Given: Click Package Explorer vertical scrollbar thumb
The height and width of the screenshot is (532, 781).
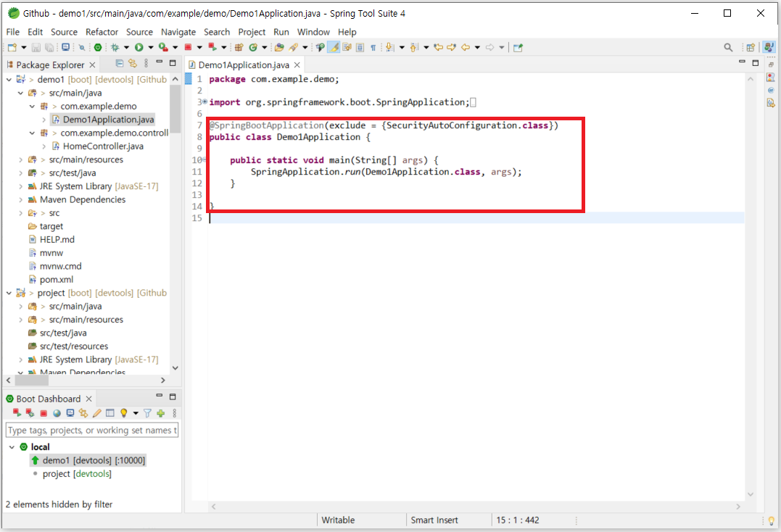Looking at the screenshot, I should pyautogui.click(x=175, y=109).
